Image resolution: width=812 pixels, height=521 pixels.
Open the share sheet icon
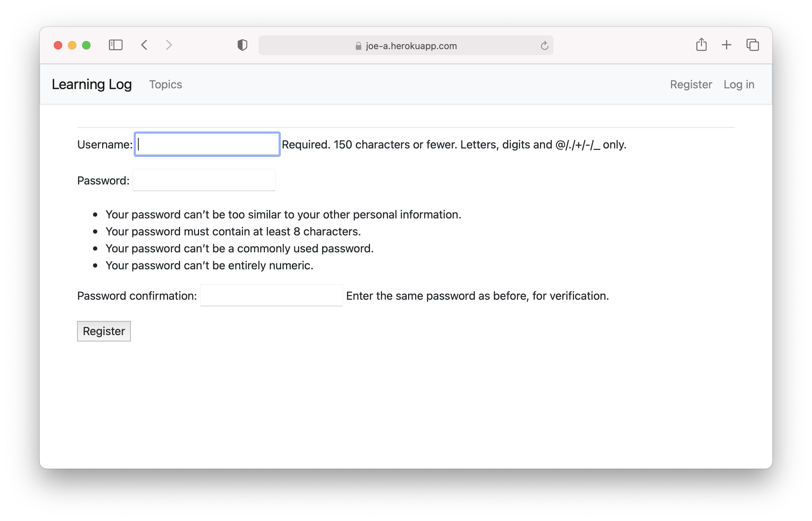[x=701, y=45]
